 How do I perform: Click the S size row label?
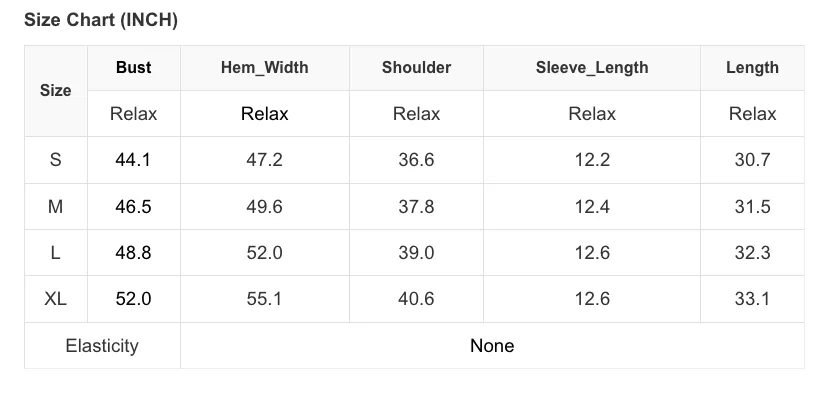pyautogui.click(x=55, y=160)
